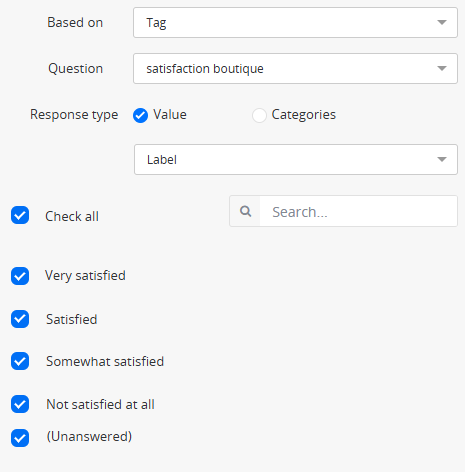The image size is (465, 472).
Task: Toggle the Check all checkbox
Action: (x=20, y=215)
